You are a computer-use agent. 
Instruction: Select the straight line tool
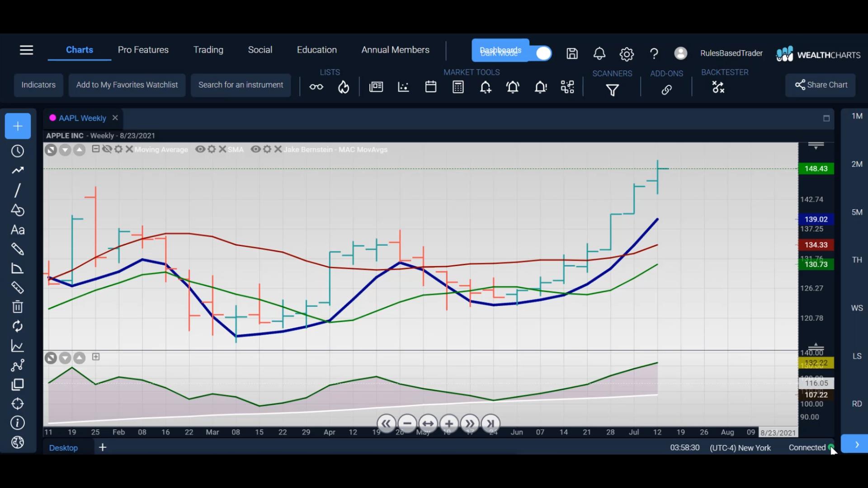(18, 190)
